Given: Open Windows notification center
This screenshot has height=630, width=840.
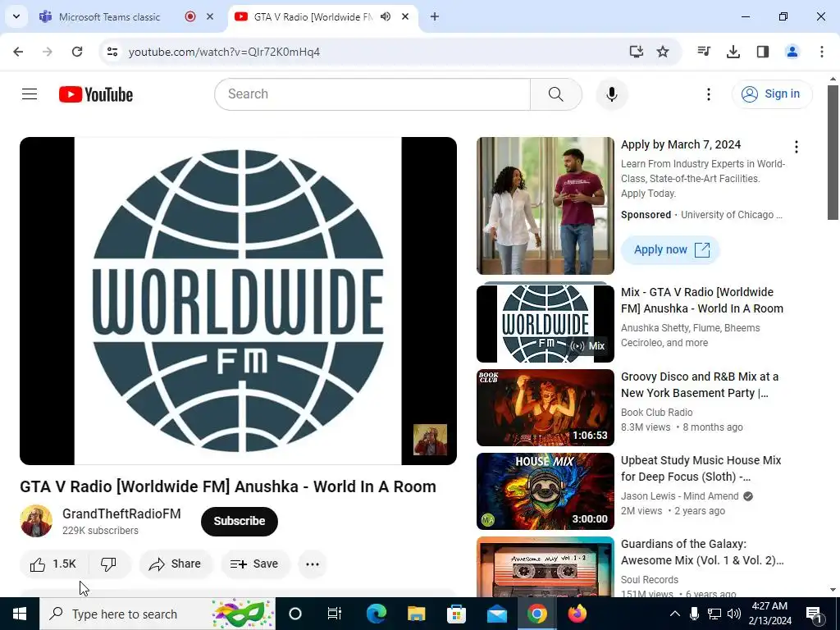Looking at the screenshot, I should pyautogui.click(x=814, y=614).
